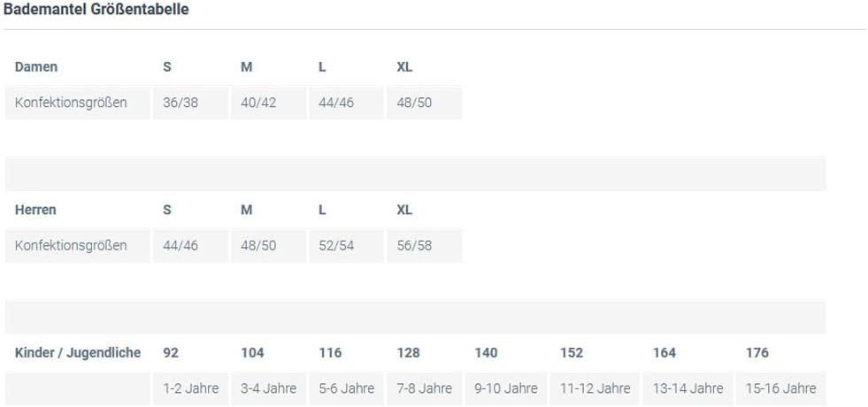Click the Herren row header

pyautogui.click(x=36, y=210)
